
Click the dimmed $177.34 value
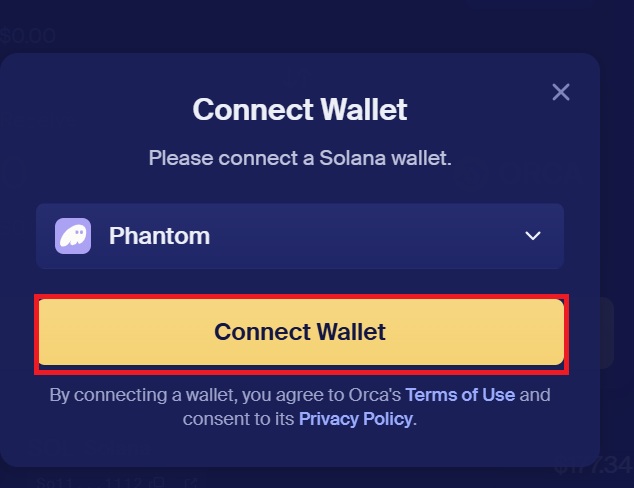594,465
